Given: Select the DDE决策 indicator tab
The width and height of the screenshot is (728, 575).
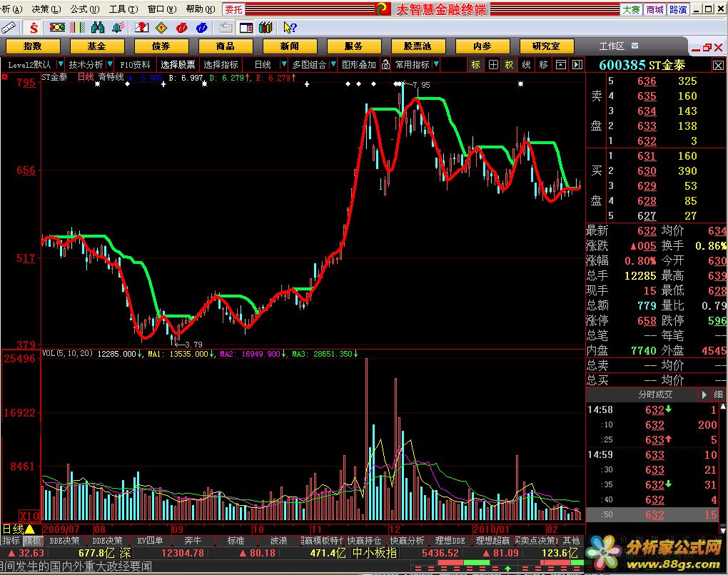Looking at the screenshot, I should (x=107, y=541).
